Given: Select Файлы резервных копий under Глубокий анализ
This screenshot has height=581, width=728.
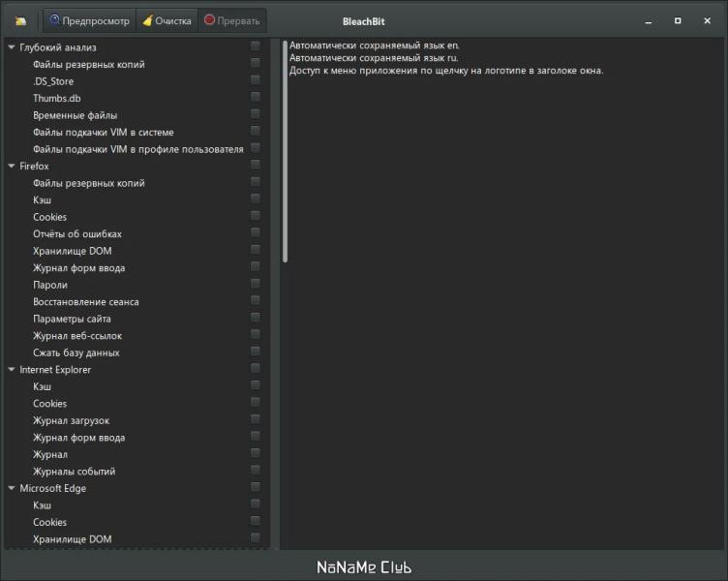Looking at the screenshot, I should click(x=89, y=64).
